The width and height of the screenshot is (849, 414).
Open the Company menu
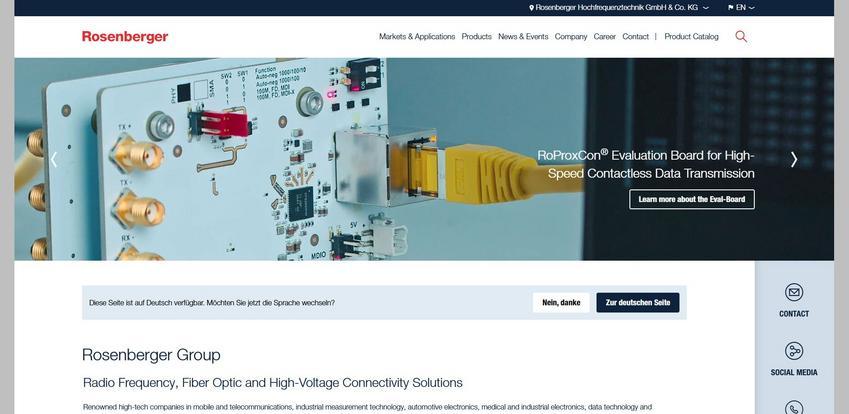tap(571, 37)
